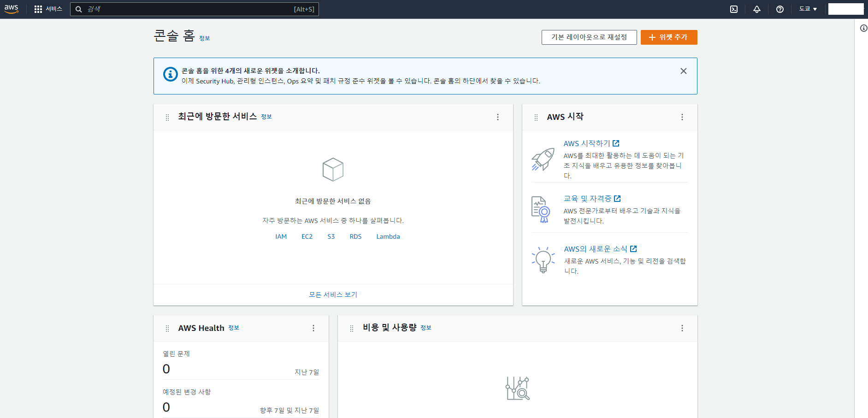Click 정보 link next to 콘솔 홈

pyautogui.click(x=205, y=38)
